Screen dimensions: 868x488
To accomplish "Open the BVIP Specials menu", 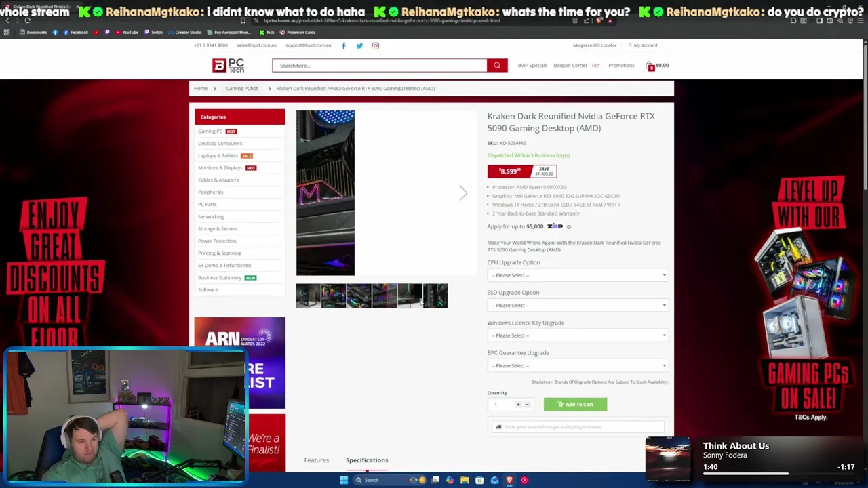I will [x=532, y=66].
